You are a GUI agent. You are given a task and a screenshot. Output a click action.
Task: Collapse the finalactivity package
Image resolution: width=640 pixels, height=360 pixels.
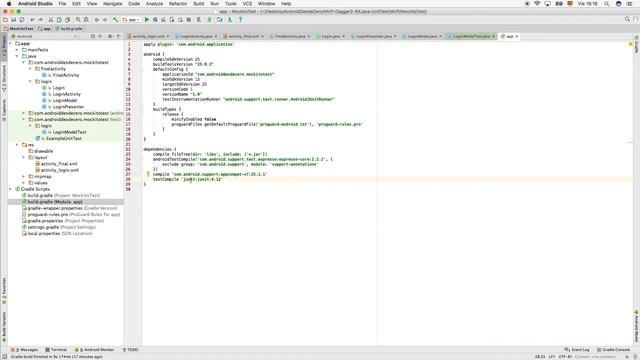click(30, 69)
